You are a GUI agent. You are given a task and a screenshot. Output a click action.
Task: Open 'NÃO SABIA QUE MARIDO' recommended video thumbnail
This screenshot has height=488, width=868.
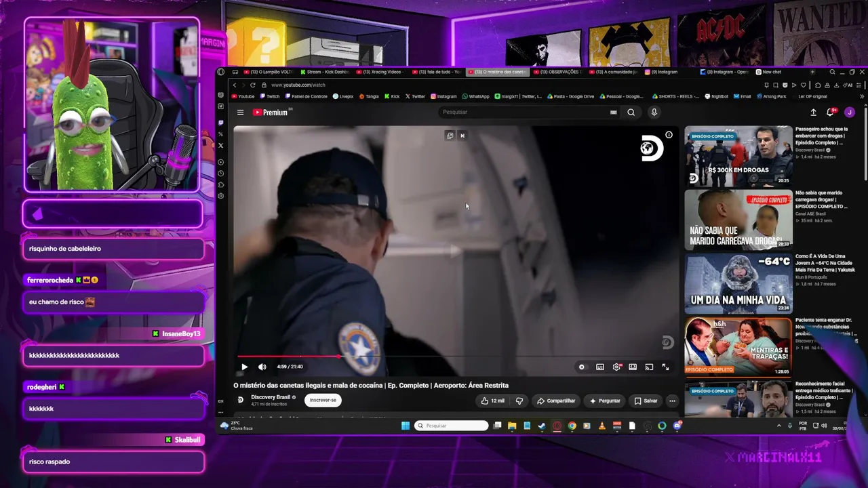coord(738,220)
